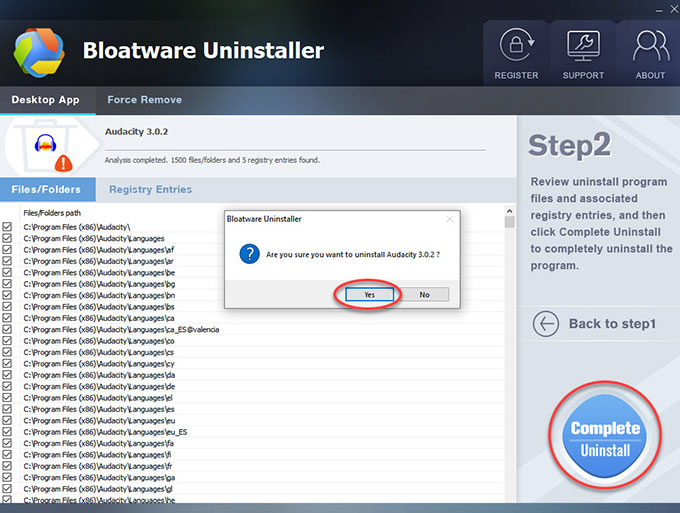The width and height of the screenshot is (680, 513).
Task: Select the path row ending Languages\fa
Action: tap(98, 443)
